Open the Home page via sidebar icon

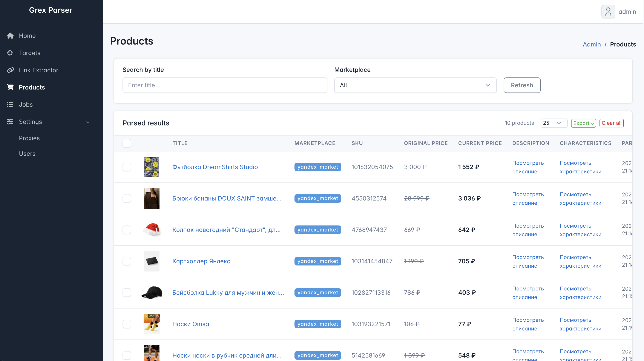10,35
